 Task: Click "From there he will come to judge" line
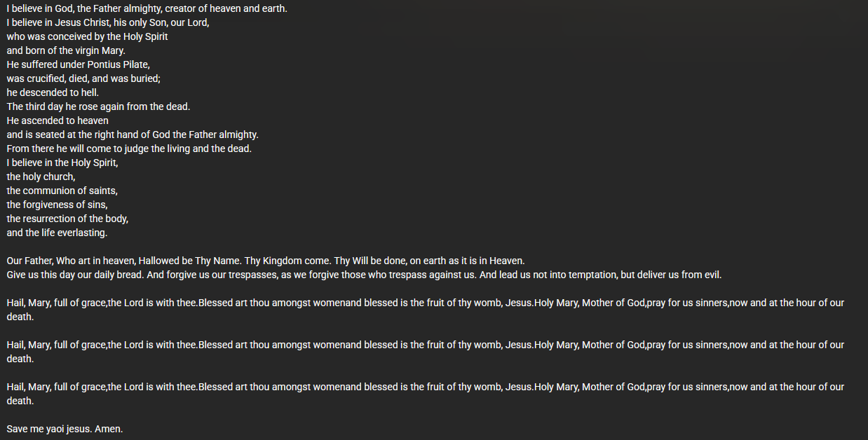point(129,149)
